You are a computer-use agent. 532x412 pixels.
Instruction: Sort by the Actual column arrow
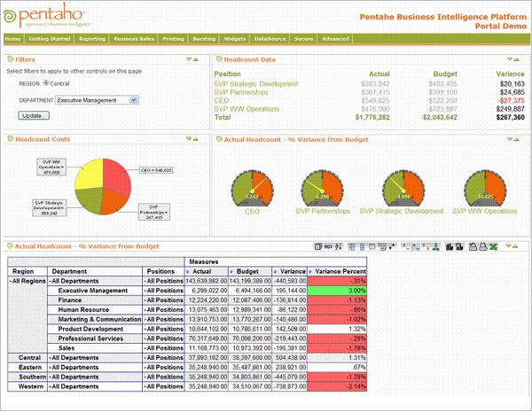point(188,272)
